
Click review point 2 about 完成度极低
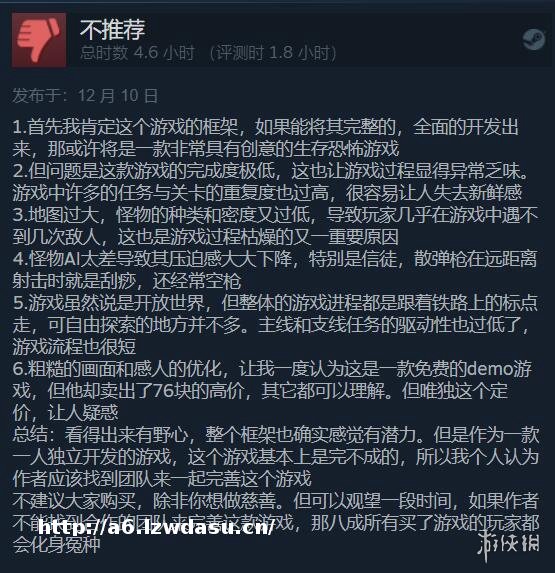(x=270, y=171)
